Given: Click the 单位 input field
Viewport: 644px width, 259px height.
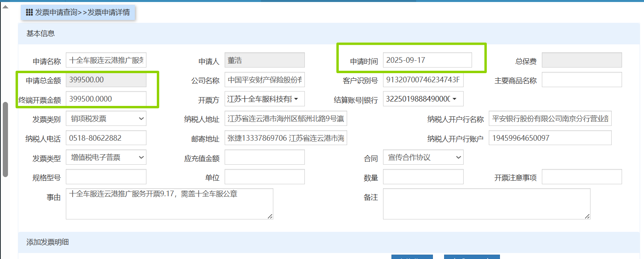Looking at the screenshot, I should pos(265,177).
